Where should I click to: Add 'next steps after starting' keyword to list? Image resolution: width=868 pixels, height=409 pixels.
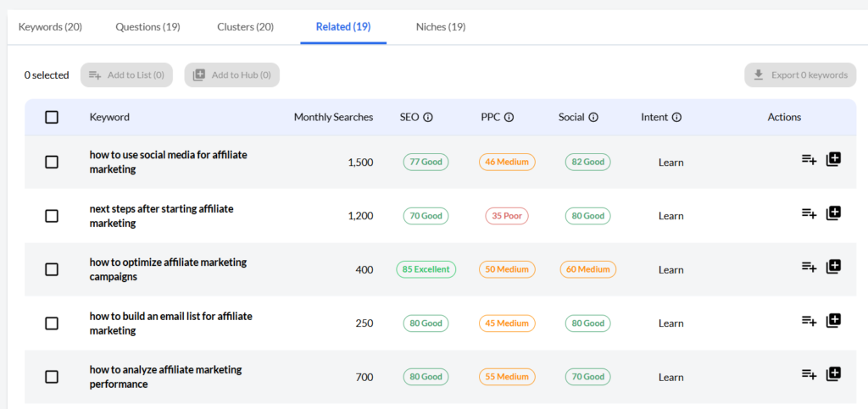click(809, 213)
